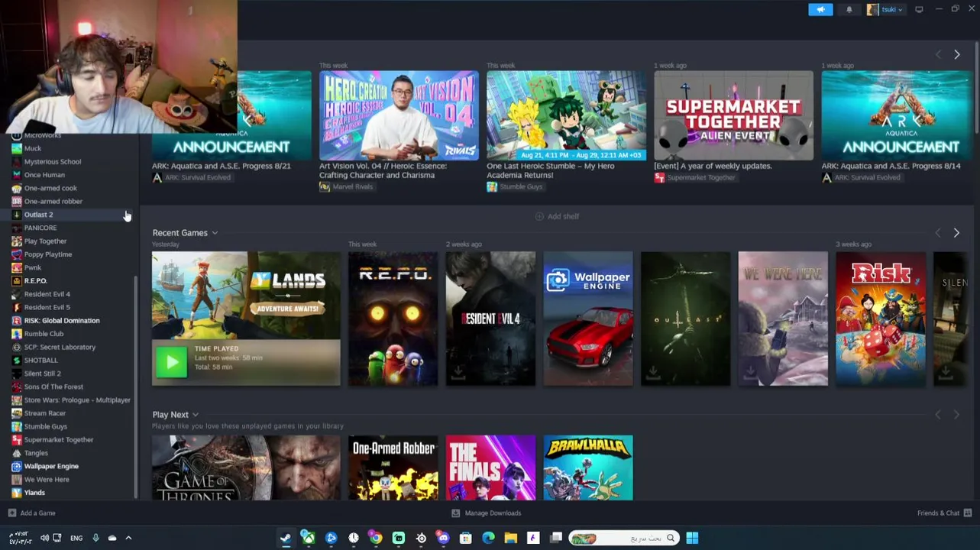This screenshot has height=550, width=980.
Task: Open the Discord icon in the taskbar
Action: tap(443, 538)
